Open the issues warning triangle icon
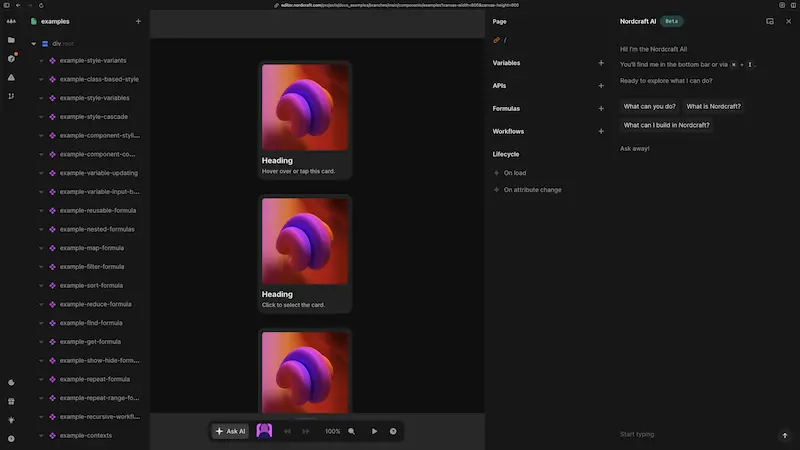Image resolution: width=800 pixels, height=450 pixels. click(x=11, y=78)
